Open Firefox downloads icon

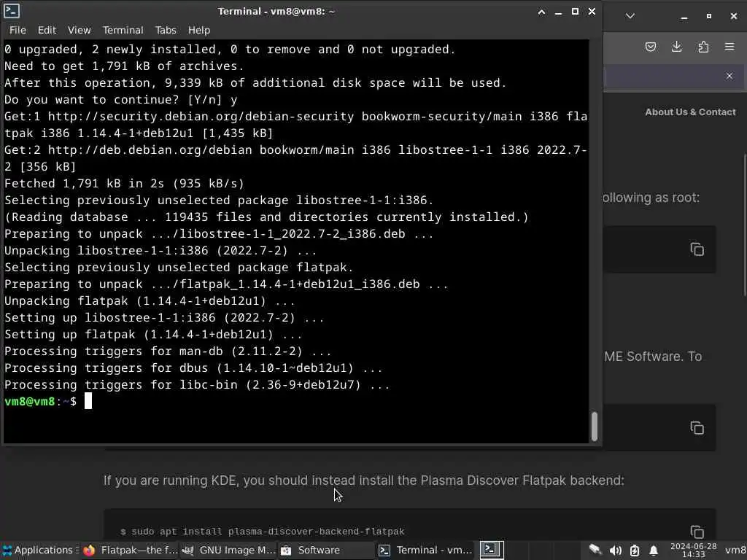pos(676,47)
